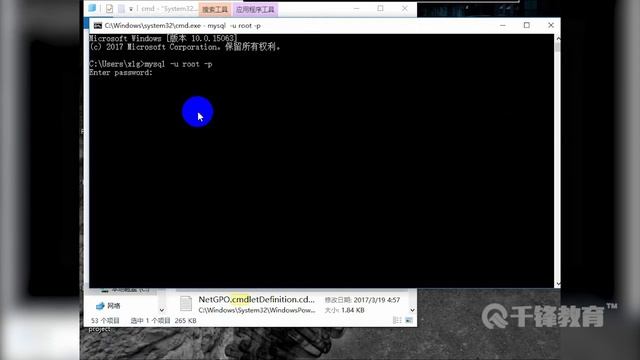Viewport: 640px width, 360px height.
Task: Click the New folder icon in Explorer toolbar
Action: click(x=122, y=9)
